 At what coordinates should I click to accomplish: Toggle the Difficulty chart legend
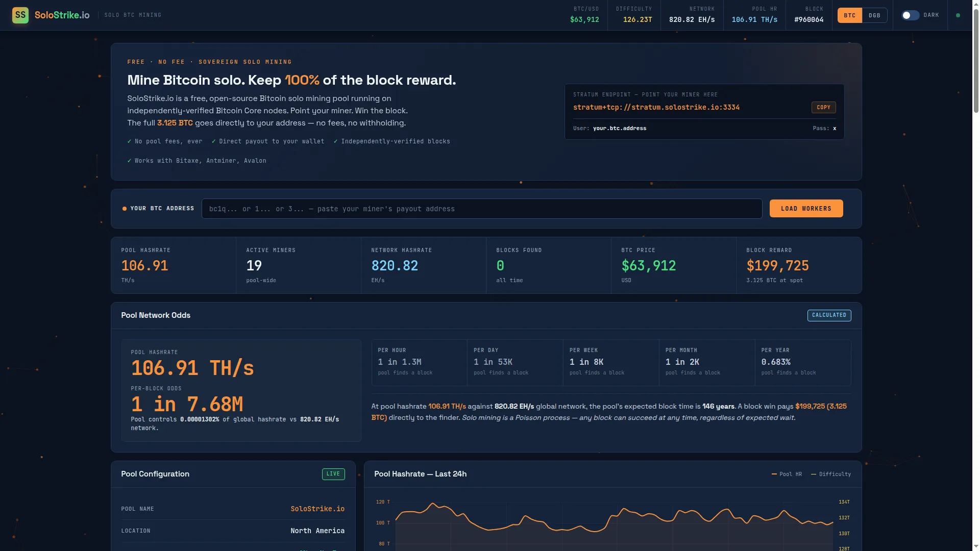(x=831, y=474)
